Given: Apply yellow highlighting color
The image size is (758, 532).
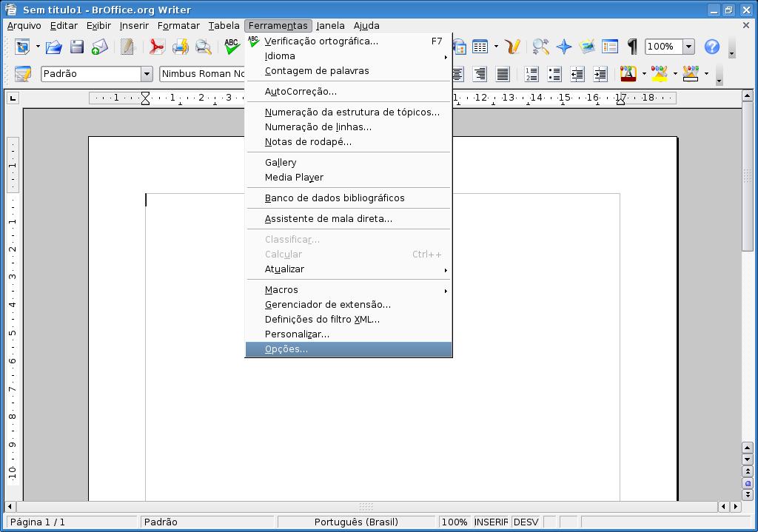Looking at the screenshot, I should click(x=660, y=74).
